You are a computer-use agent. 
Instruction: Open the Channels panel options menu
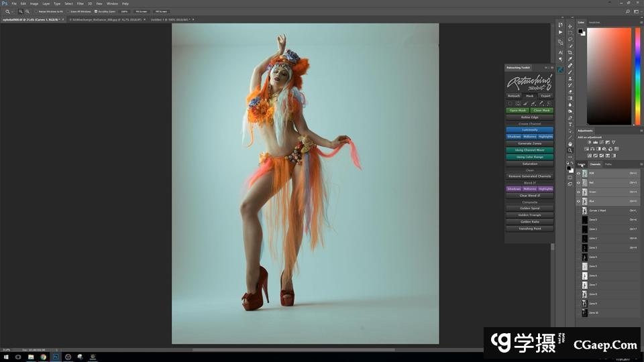(x=640, y=164)
